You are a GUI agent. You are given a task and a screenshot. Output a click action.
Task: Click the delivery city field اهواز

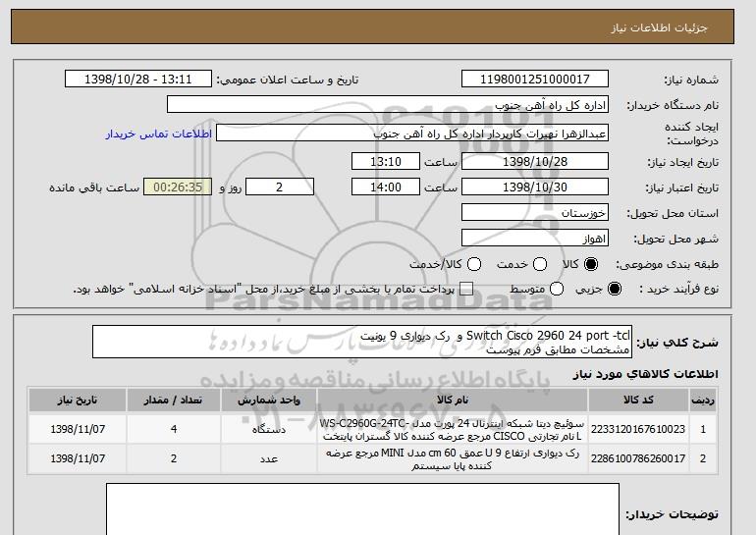(535, 239)
